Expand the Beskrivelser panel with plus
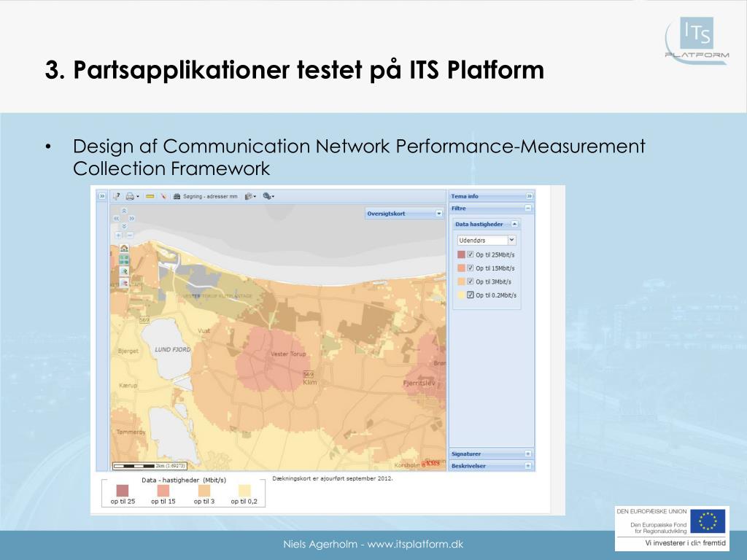Viewport: 747px width, 560px height. [x=528, y=466]
